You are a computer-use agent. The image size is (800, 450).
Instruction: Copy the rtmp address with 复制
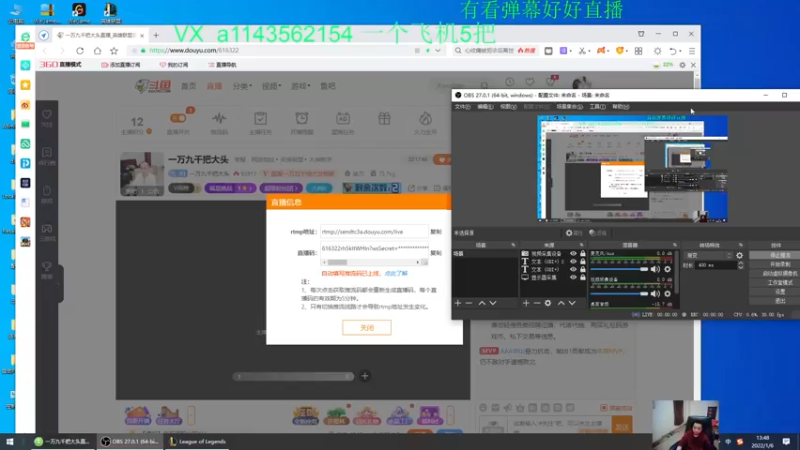point(436,232)
